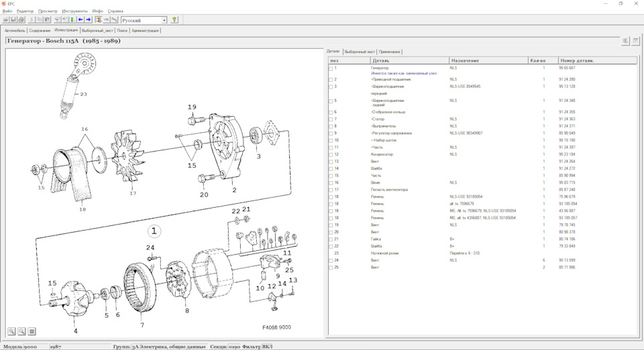Click the VIN toolbar icon

coord(107,19)
